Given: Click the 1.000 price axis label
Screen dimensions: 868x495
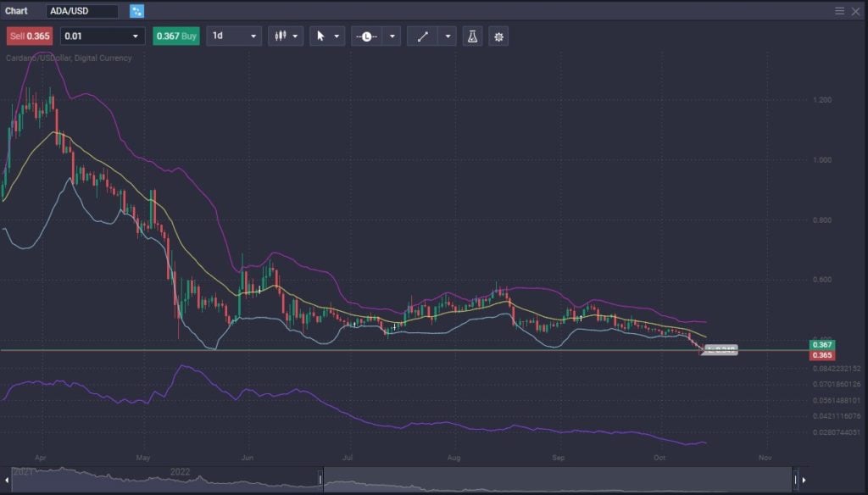Looking at the screenshot, I should click(x=822, y=160).
